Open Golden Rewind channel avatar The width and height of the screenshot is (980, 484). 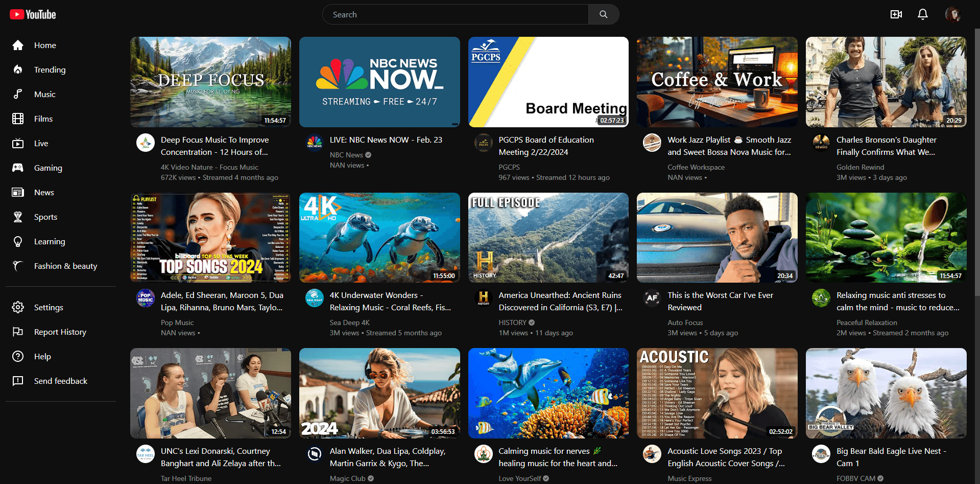pyautogui.click(x=821, y=143)
